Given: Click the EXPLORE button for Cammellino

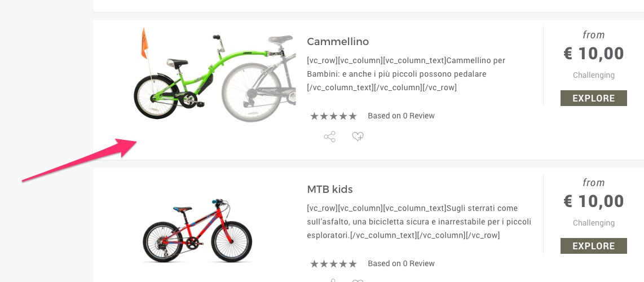Looking at the screenshot, I should pos(593,98).
